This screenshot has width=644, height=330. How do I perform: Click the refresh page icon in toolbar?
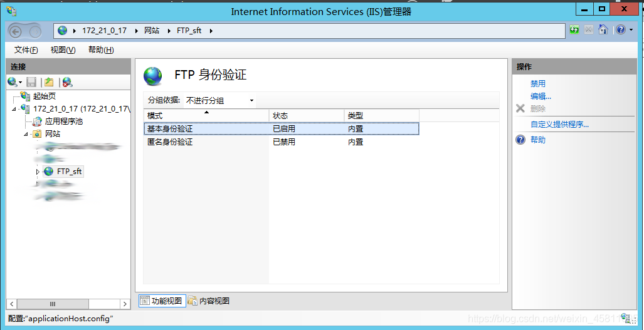coord(574,29)
